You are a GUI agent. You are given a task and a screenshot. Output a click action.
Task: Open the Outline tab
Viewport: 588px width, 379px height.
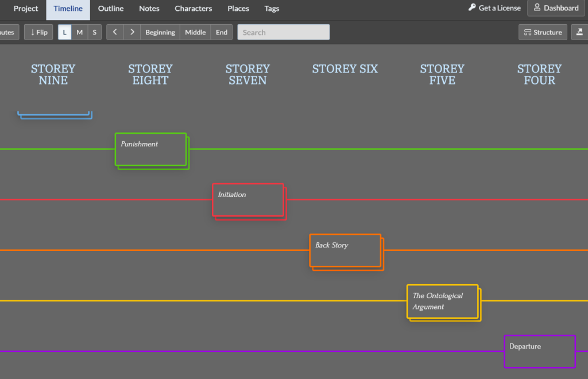tap(111, 8)
